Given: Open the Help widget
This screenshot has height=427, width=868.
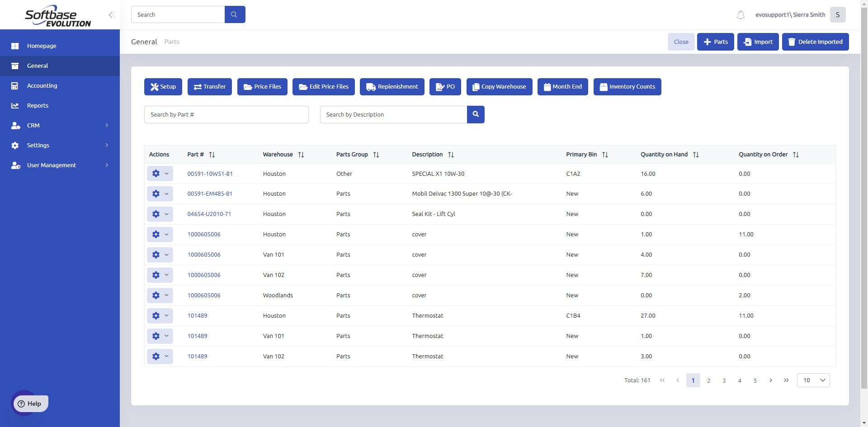Looking at the screenshot, I should (30, 404).
